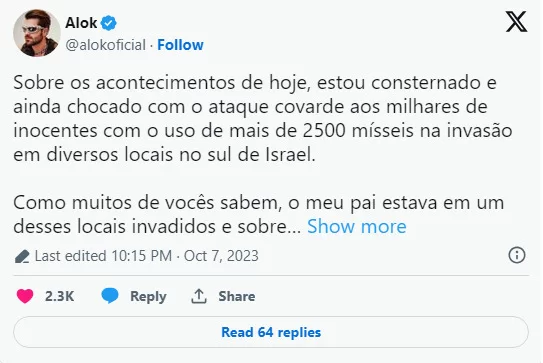Image resolution: width=543 pixels, height=363 pixels.
Task: Expand the tweet with Show more
Action: tap(357, 226)
